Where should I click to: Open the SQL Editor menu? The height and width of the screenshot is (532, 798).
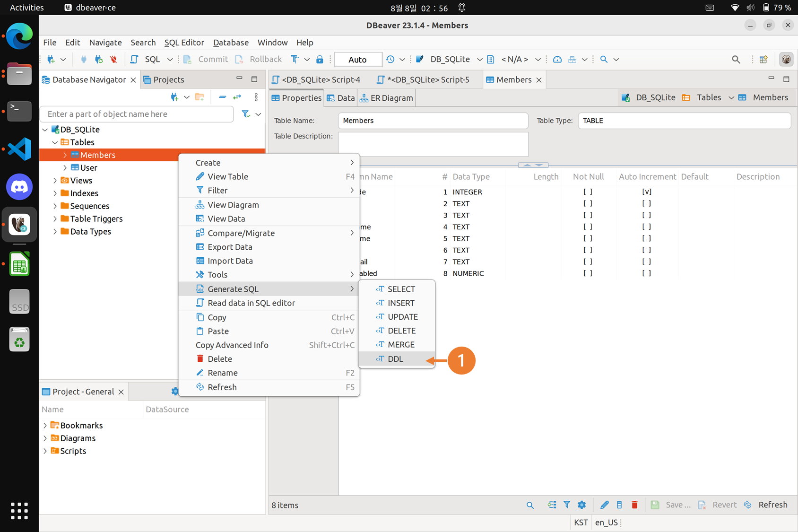click(184, 42)
